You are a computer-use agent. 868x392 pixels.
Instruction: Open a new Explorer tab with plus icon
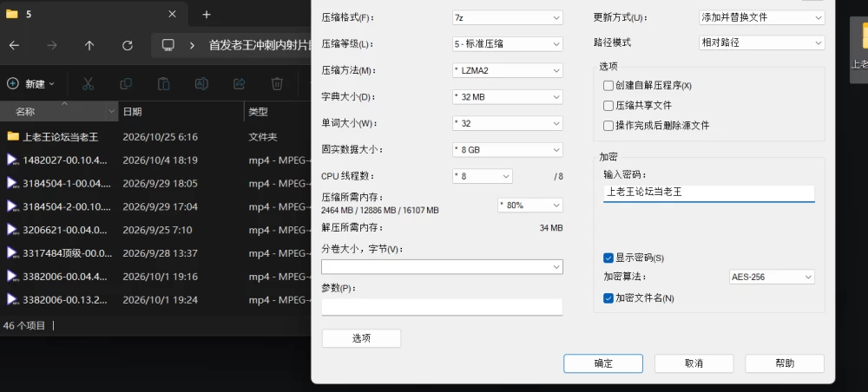(207, 15)
